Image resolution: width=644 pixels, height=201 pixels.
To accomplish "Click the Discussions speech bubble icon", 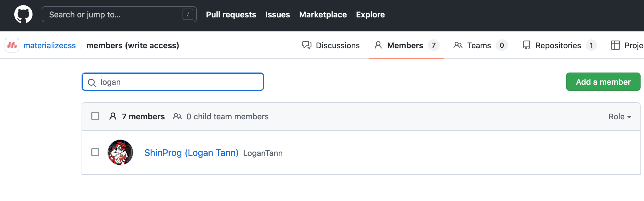I will [307, 45].
